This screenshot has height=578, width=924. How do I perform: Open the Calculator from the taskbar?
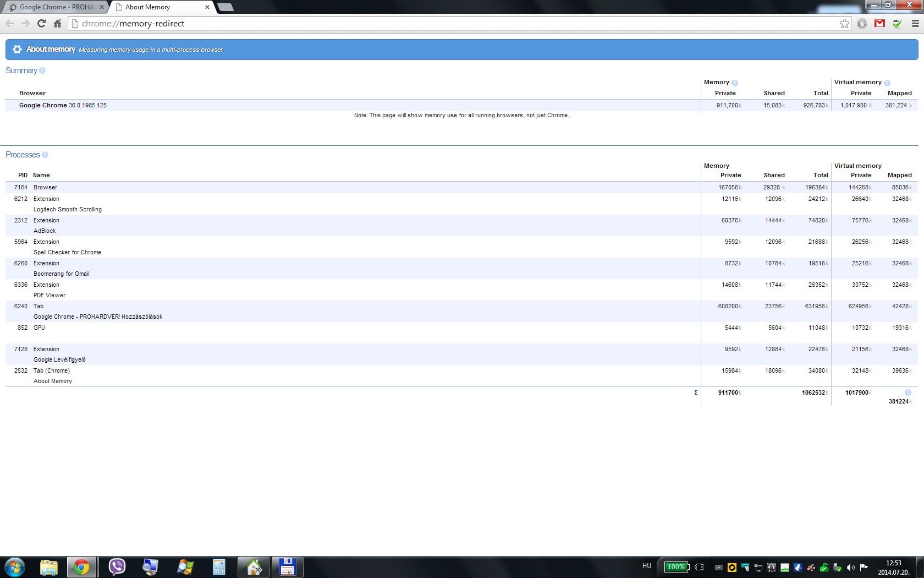click(219, 567)
